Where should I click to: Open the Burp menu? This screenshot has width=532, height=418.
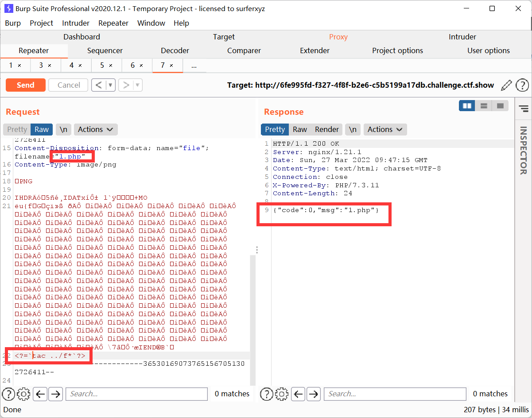13,23
